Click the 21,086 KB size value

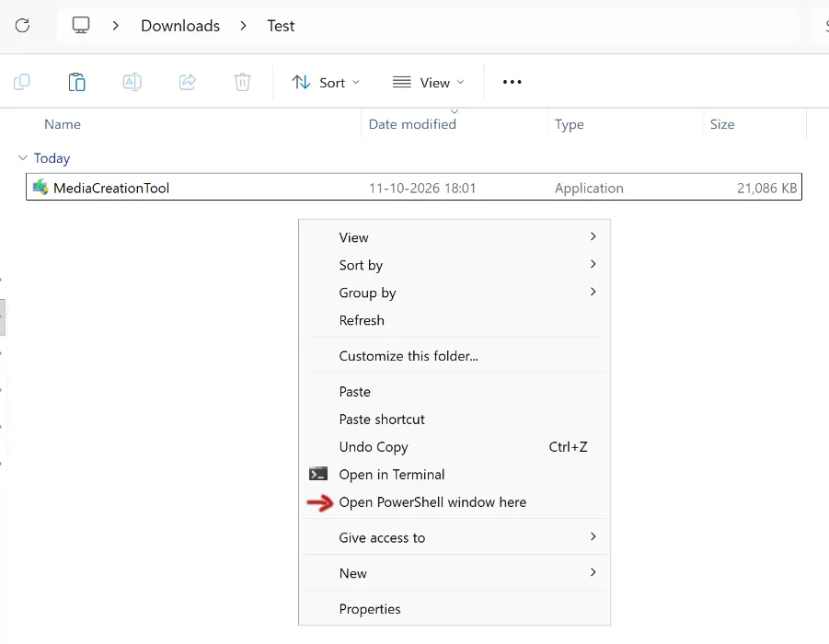[x=767, y=188]
